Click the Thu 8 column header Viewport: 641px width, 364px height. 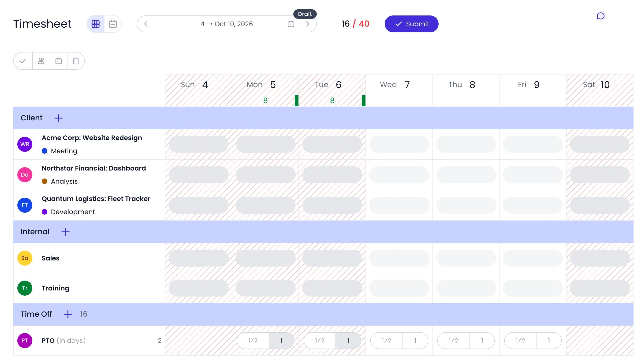coord(466,90)
